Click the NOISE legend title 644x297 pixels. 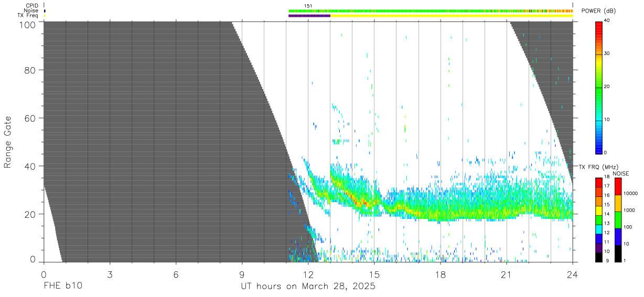(621, 173)
